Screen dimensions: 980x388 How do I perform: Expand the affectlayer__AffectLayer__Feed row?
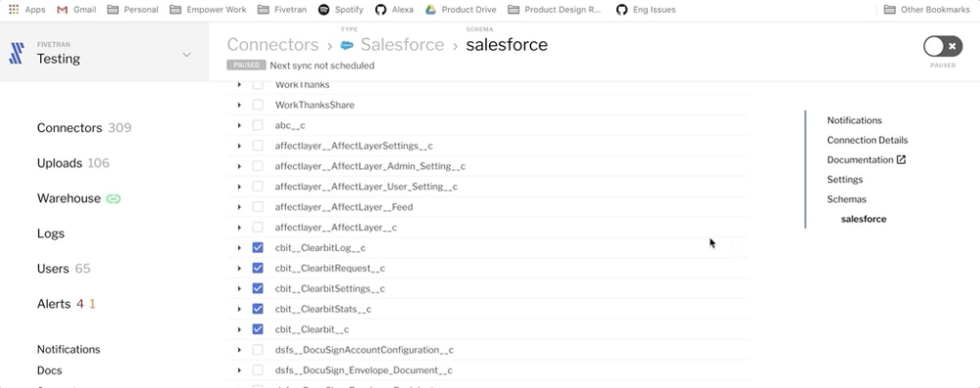[x=239, y=207]
